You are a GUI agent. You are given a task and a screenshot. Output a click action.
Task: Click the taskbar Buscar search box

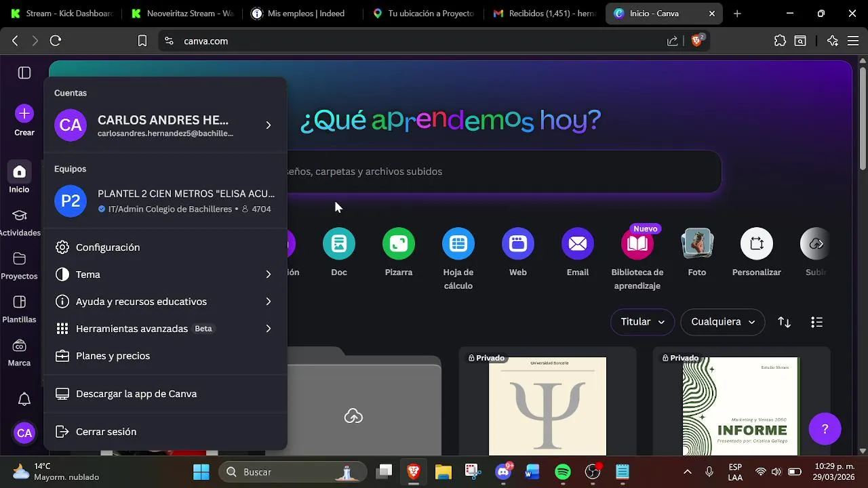pos(293,472)
